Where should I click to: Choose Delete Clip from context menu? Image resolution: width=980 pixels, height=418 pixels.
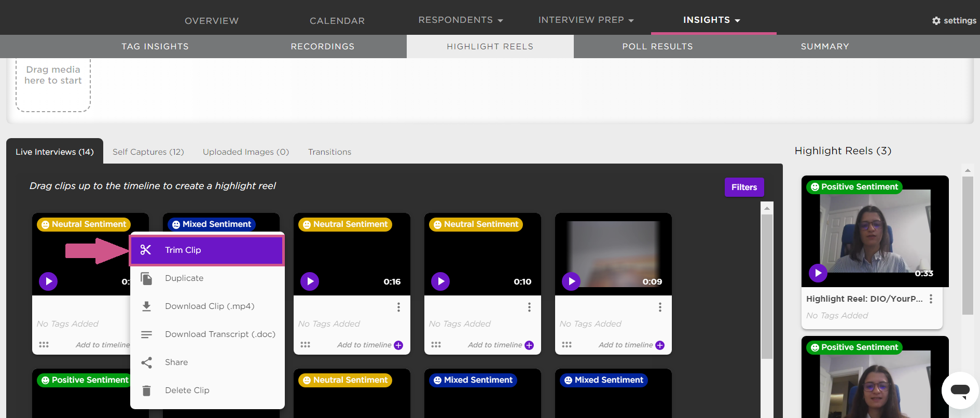207,390
